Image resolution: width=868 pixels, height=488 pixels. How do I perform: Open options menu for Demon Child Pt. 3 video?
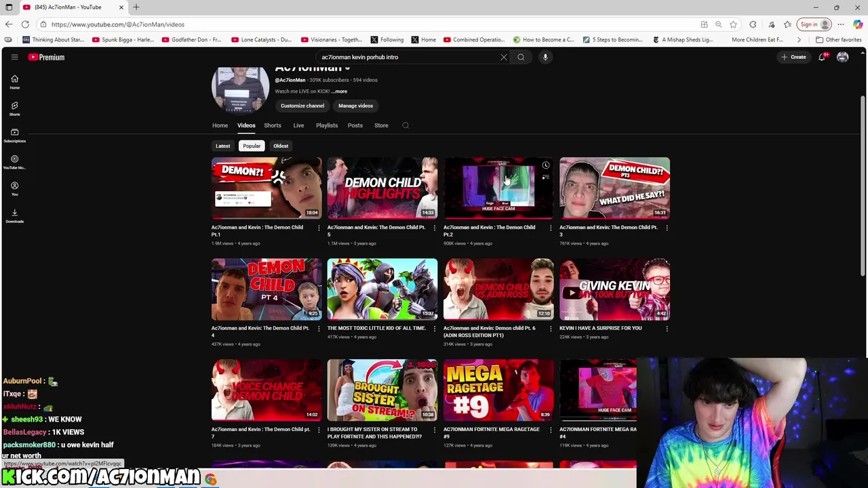point(667,228)
